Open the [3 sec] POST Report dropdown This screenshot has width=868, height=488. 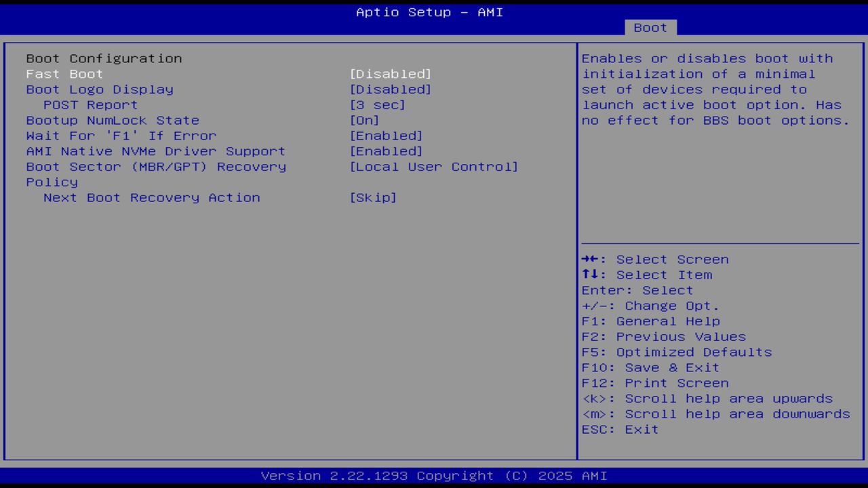pyautogui.click(x=377, y=104)
